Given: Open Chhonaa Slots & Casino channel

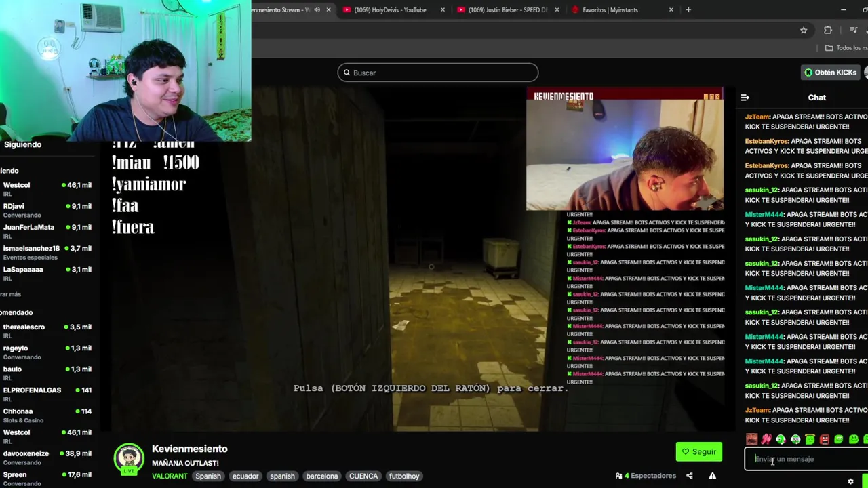Looking at the screenshot, I should pyautogui.click(x=46, y=415).
